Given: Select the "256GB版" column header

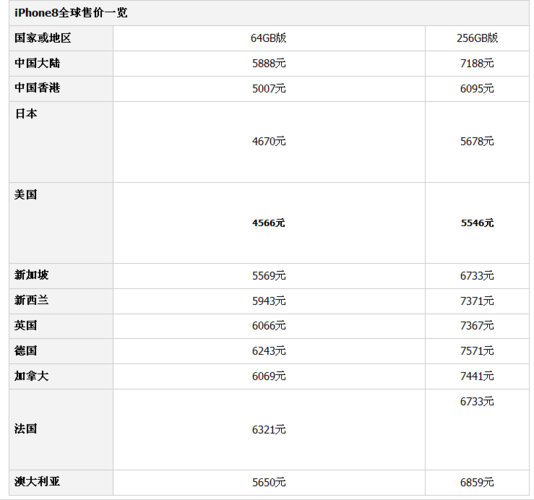Looking at the screenshot, I should (477, 38).
